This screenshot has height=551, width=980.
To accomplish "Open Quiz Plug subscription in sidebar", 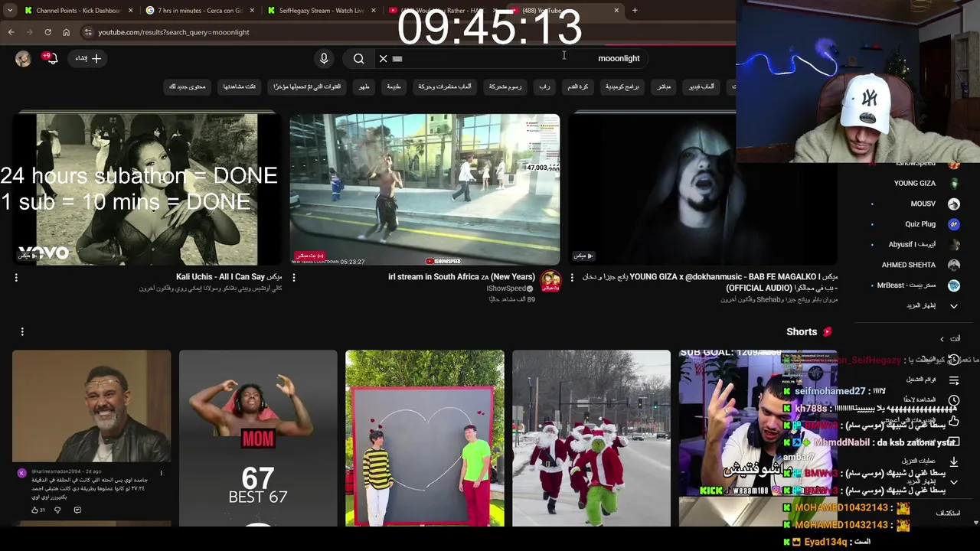I will (x=915, y=224).
